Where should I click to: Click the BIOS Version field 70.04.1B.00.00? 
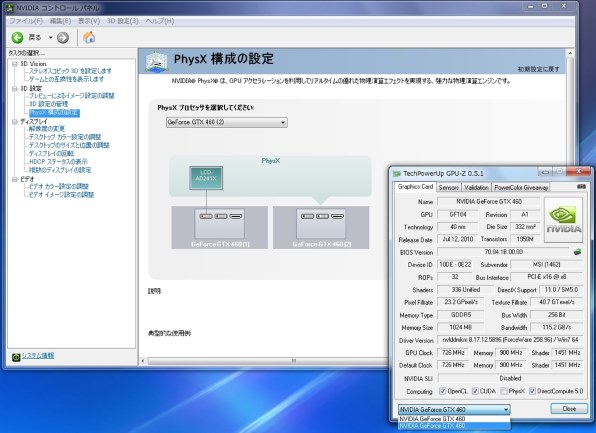pos(504,252)
